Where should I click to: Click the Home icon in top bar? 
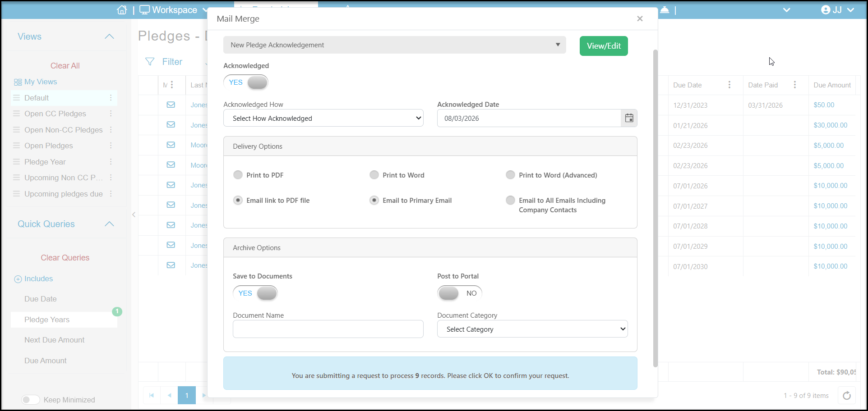(x=122, y=10)
